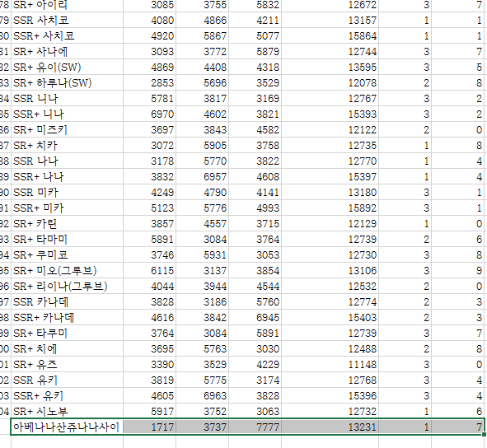This screenshot has height=448, width=487.
Task: Click the cell '아베나나산쥬나나사이'
Action: [67, 427]
